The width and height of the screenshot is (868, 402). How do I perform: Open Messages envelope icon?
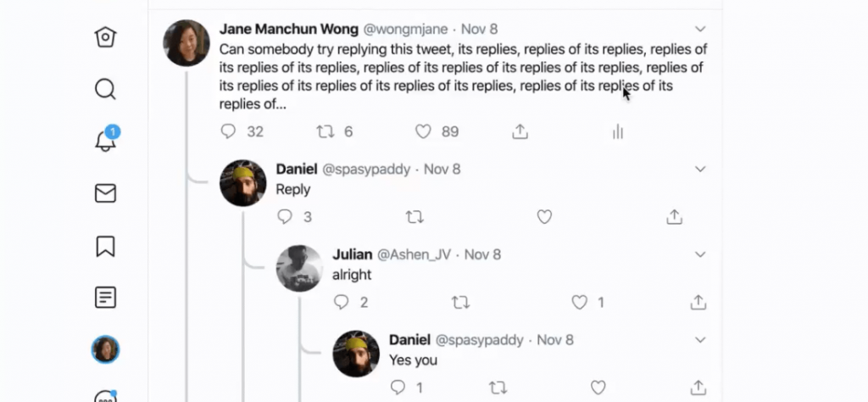click(x=105, y=193)
